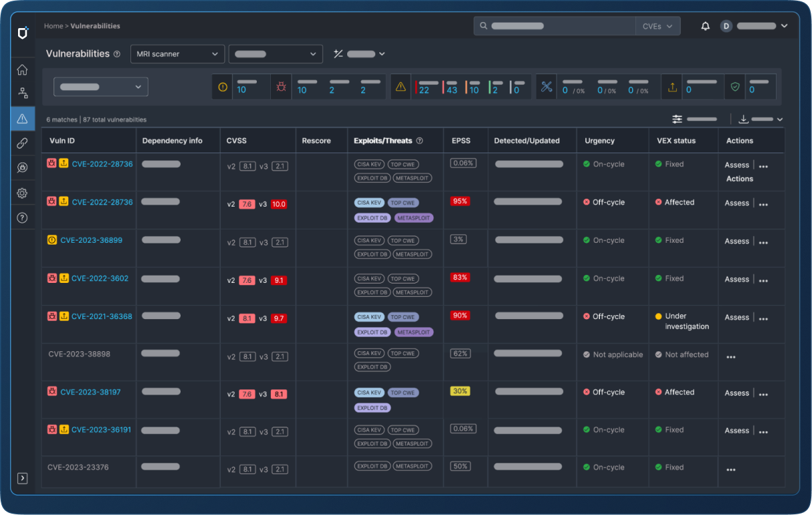The height and width of the screenshot is (515, 812).
Task: Click the filter sliders icon above table
Action: point(677,119)
